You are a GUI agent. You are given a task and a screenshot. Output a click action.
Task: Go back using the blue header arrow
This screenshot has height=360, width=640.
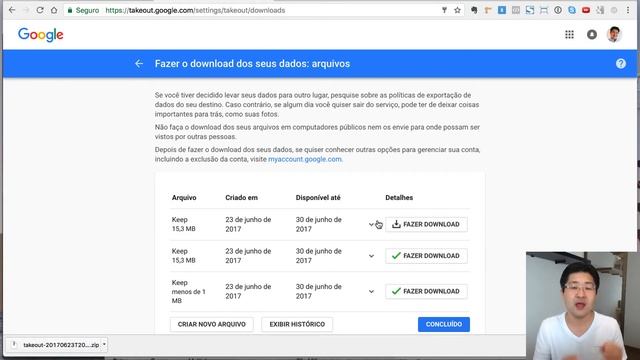tap(139, 64)
